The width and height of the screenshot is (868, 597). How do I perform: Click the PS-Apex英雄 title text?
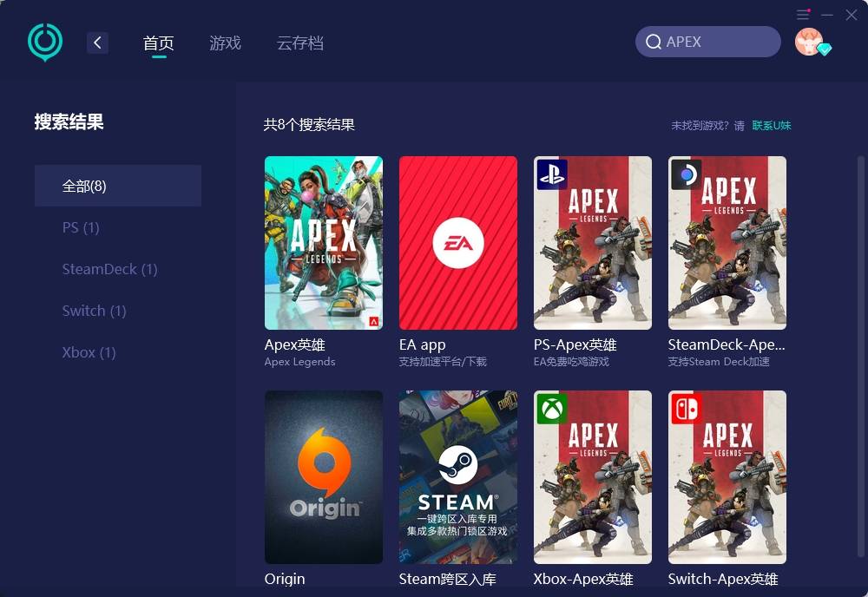[x=575, y=344]
